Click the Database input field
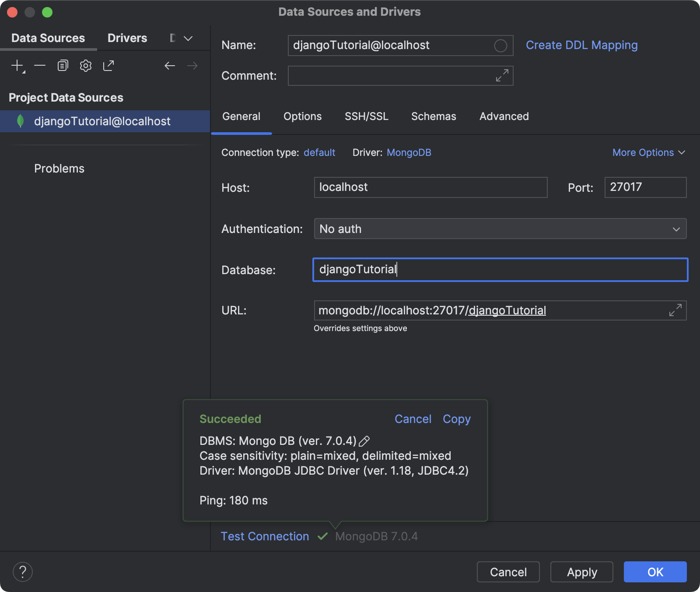Viewport: 700px width, 592px height. (x=500, y=270)
